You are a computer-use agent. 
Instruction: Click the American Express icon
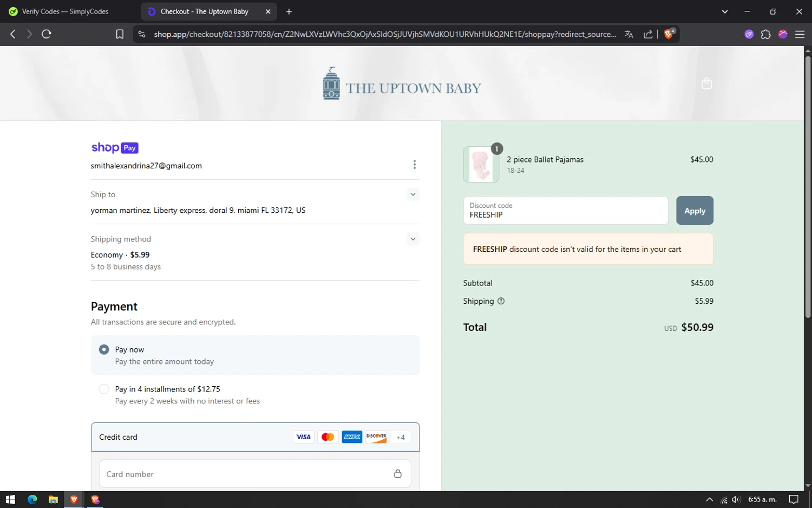tap(352, 437)
